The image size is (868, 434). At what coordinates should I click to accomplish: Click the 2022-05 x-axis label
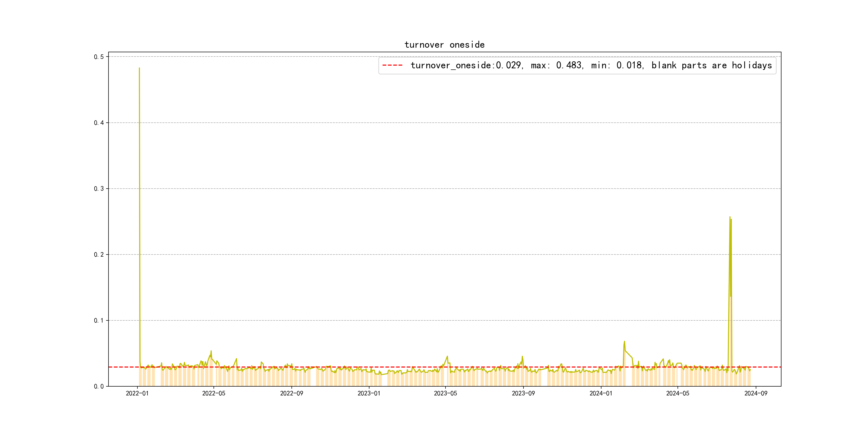(x=214, y=394)
